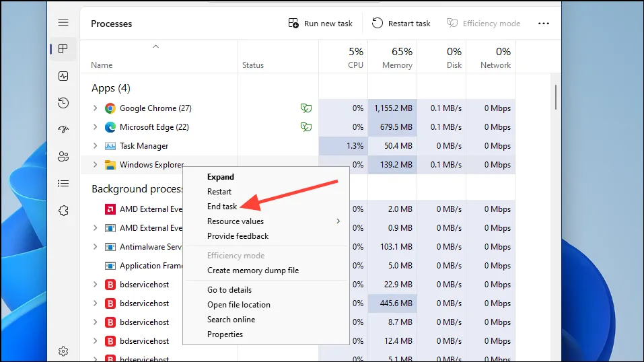Open the Services puzzle icon
This screenshot has height=362, width=644.
tap(63, 211)
